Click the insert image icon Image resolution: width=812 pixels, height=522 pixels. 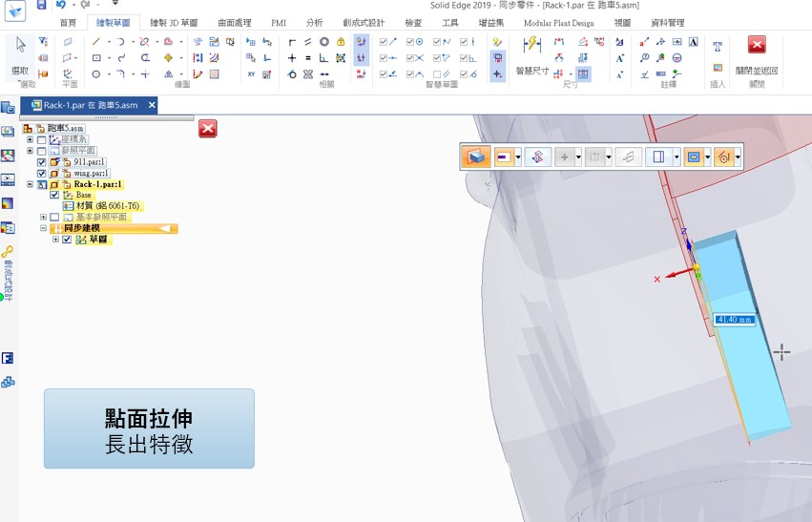(718, 68)
